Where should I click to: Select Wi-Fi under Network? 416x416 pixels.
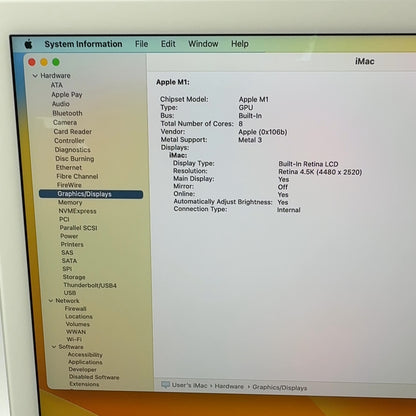[x=74, y=339]
